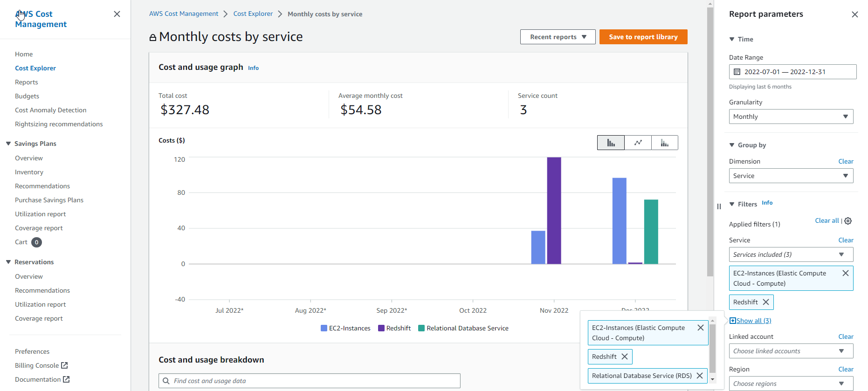The image size is (868, 391).
Task: Click AWS Cost Management breadcrumb
Action: [x=184, y=14]
